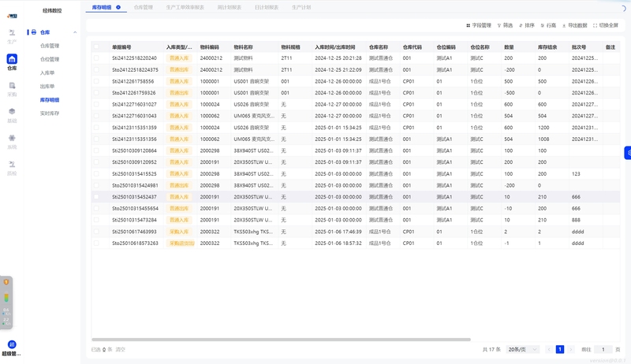The image size is (631, 364).
Task: Switch to the 生产工单效率报表 tab
Action: [185, 7]
